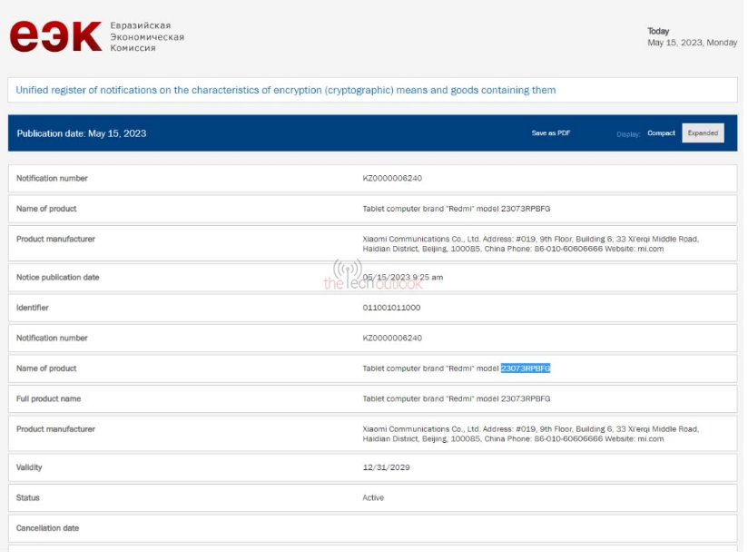
Task: Click the second Product manufacturer label
Action: coord(56,431)
